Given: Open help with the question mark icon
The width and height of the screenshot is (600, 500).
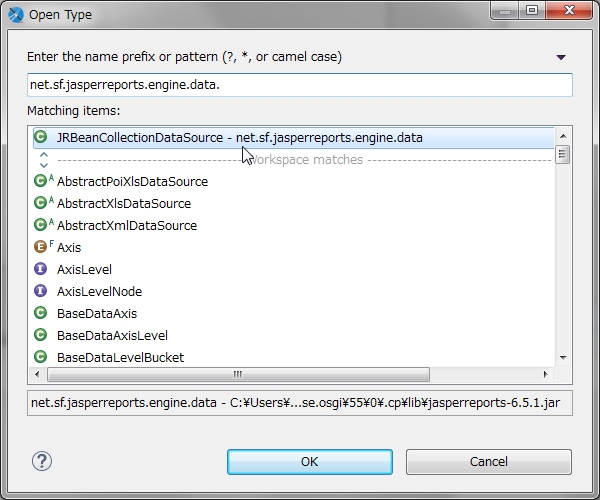Looking at the screenshot, I should pyautogui.click(x=42, y=461).
